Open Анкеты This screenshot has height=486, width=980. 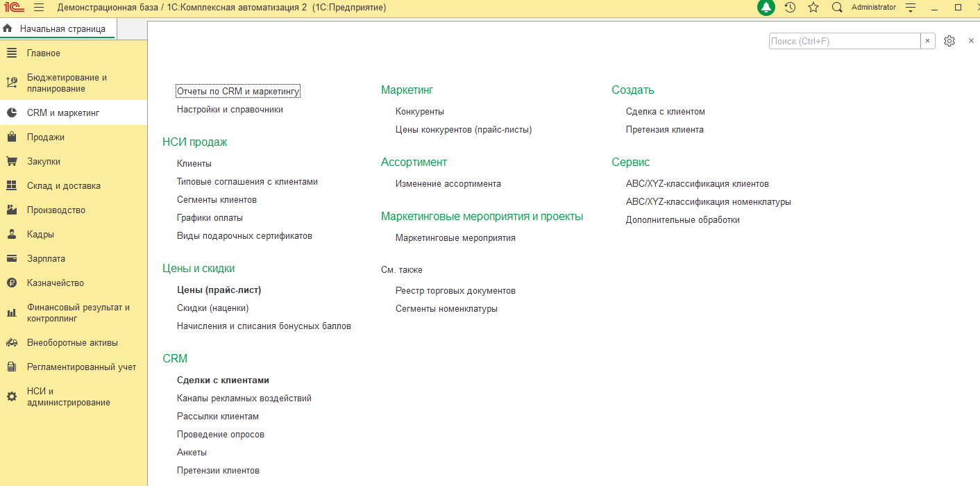tap(192, 452)
